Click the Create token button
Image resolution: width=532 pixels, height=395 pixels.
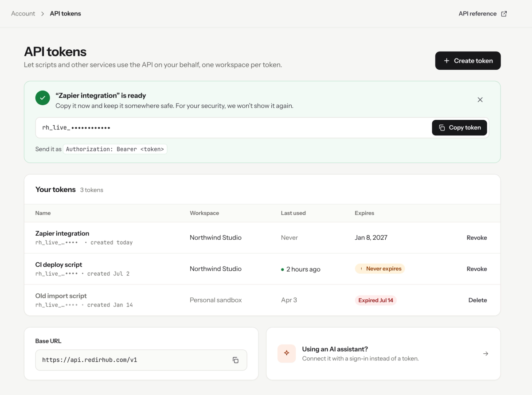[x=468, y=61]
